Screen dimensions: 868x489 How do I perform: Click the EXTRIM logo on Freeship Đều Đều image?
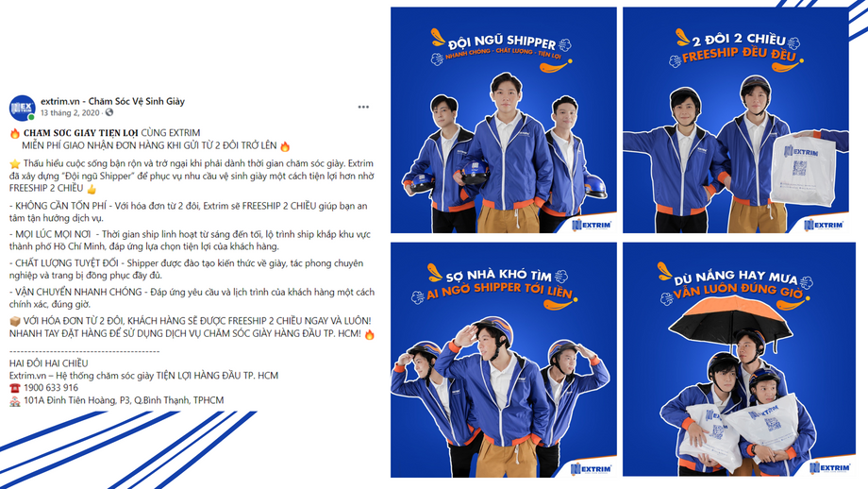[823, 225]
